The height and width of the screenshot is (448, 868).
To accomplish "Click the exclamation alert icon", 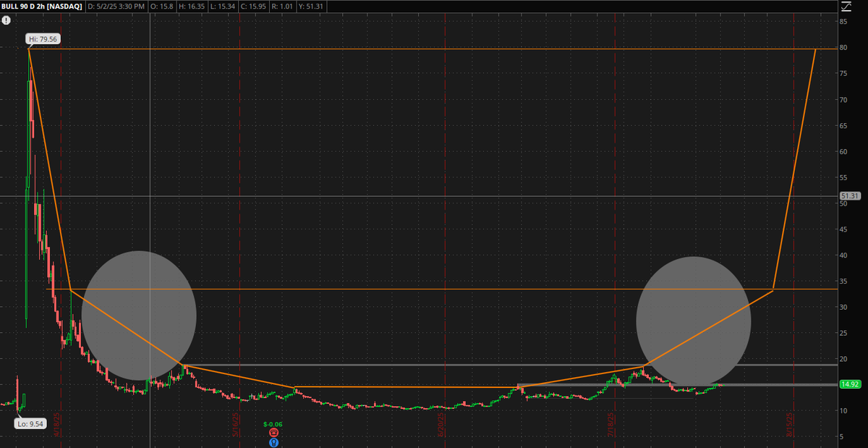I will (x=6, y=20).
